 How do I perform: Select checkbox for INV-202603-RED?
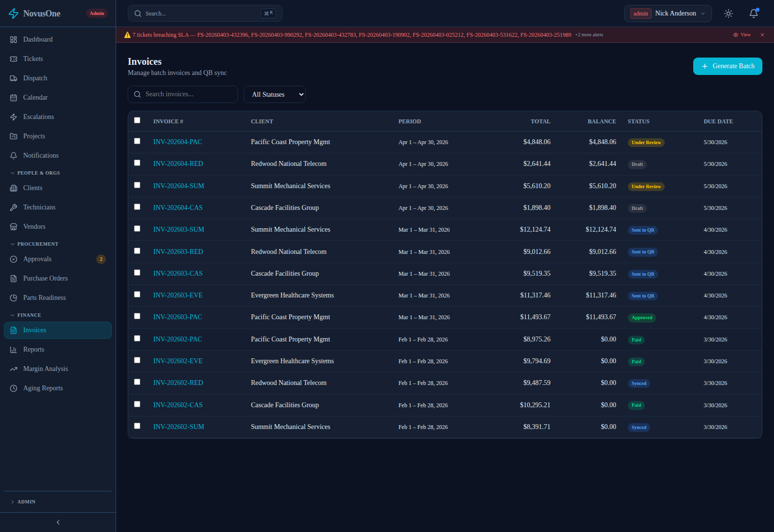pos(137,251)
